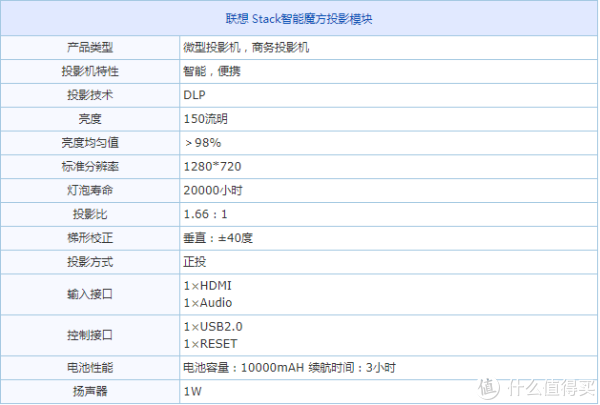Select the 电池性能 label cell
The width and height of the screenshot is (600, 405).
pyautogui.click(x=90, y=367)
